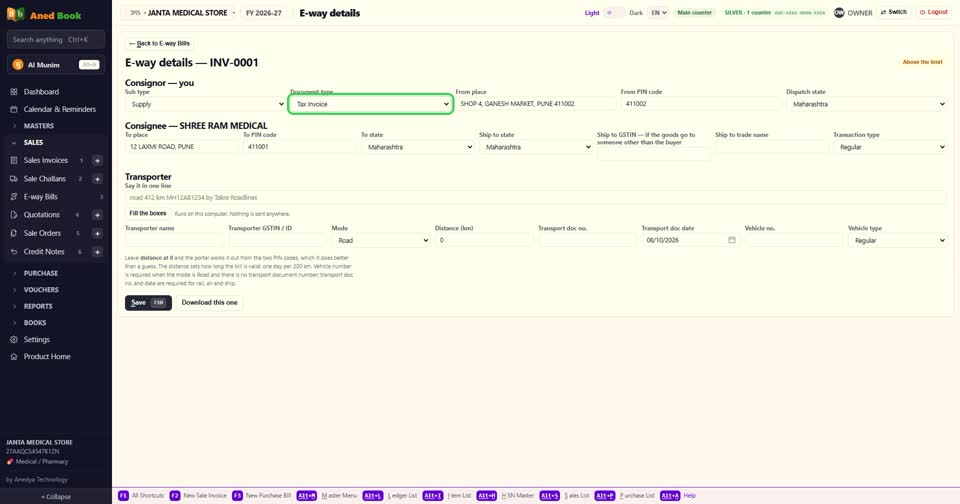This screenshot has width=960, height=504.
Task: Add a new Quotation with plus icon
Action: coord(97,215)
